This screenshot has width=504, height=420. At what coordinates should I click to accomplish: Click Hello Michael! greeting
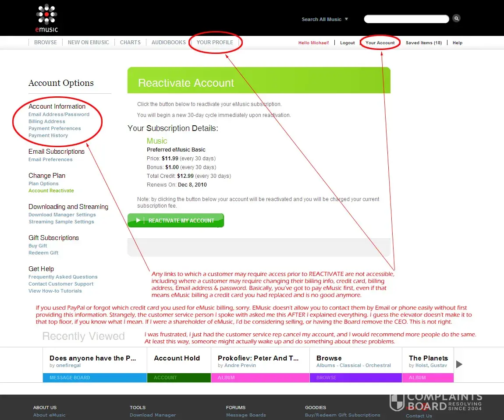click(314, 43)
